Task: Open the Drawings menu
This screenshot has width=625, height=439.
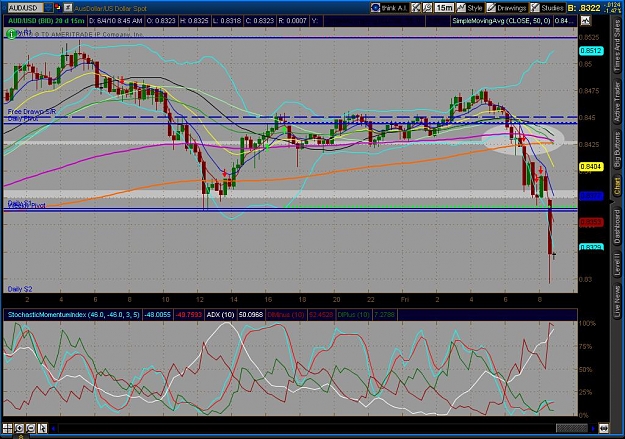Action: pyautogui.click(x=507, y=8)
